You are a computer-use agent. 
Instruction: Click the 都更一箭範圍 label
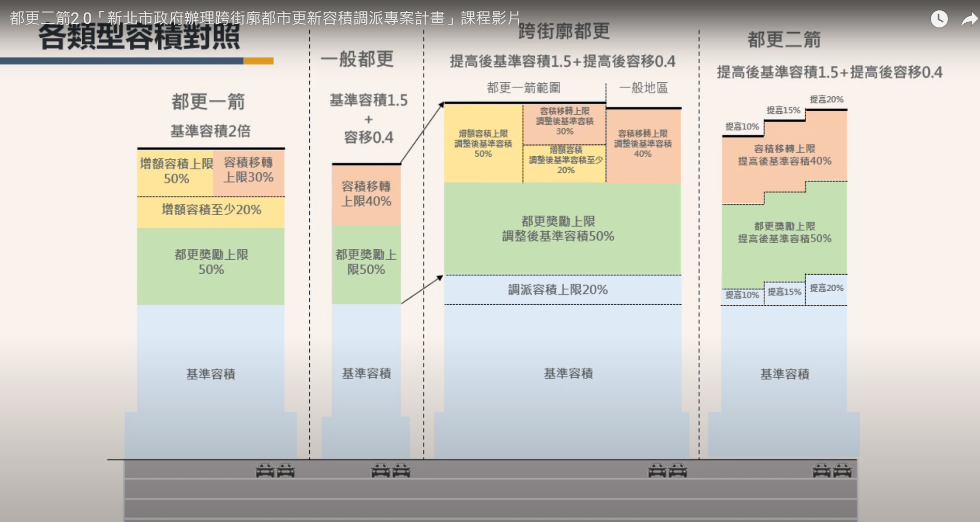(x=523, y=88)
